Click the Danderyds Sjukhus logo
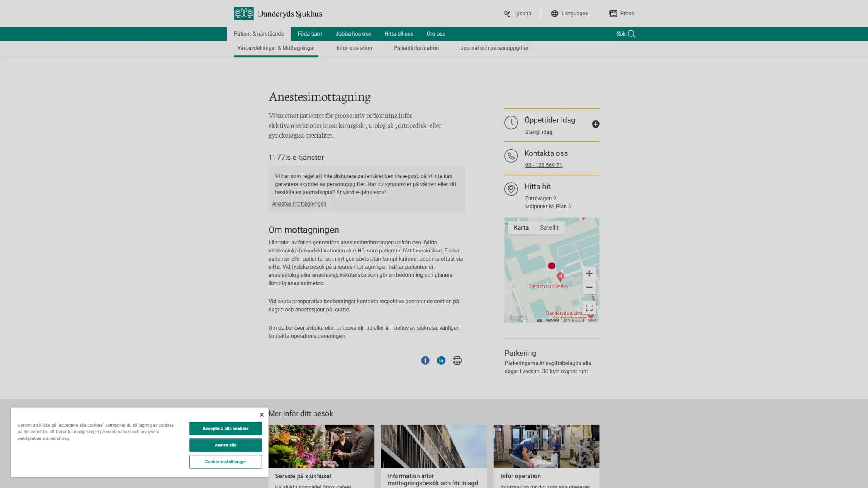868x488 pixels. click(x=278, y=14)
